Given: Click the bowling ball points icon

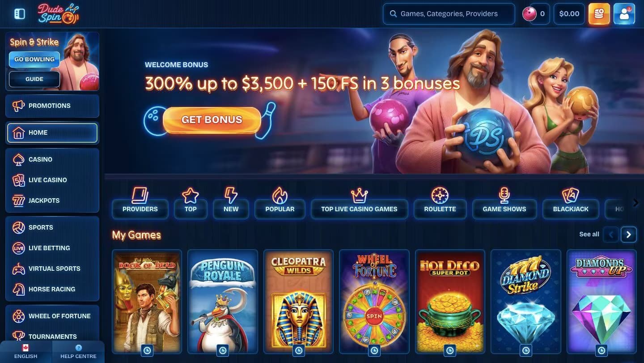Looking at the screenshot, I should coord(530,14).
